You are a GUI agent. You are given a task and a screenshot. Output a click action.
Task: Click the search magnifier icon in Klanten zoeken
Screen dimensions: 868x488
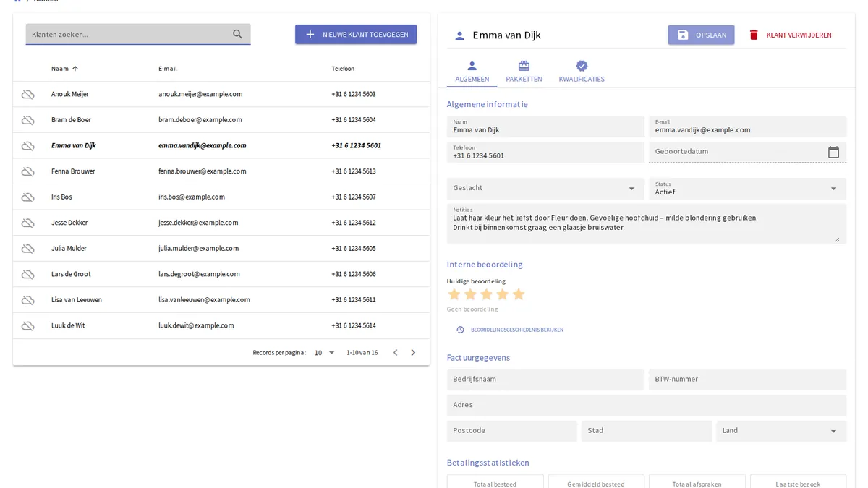(x=238, y=34)
